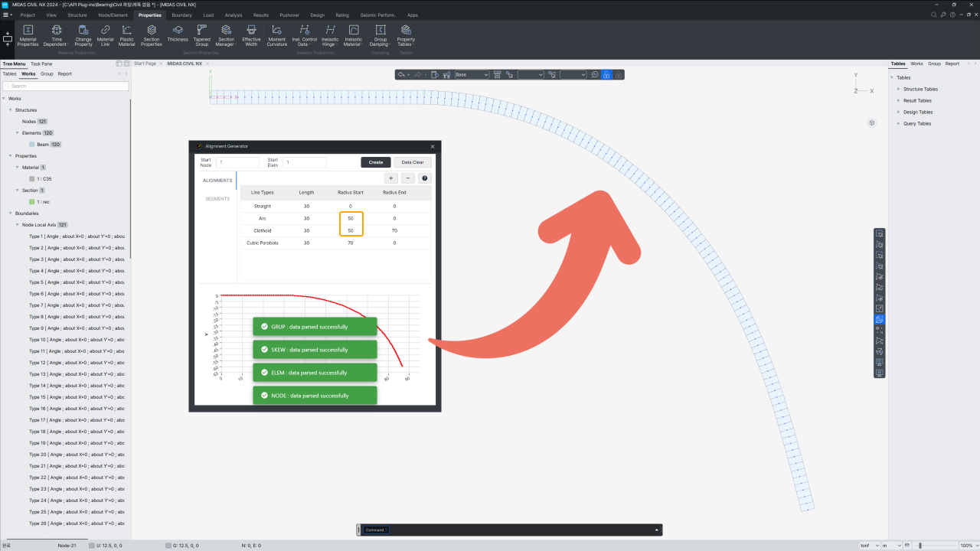Click the Section Properties icon

pos(152,34)
